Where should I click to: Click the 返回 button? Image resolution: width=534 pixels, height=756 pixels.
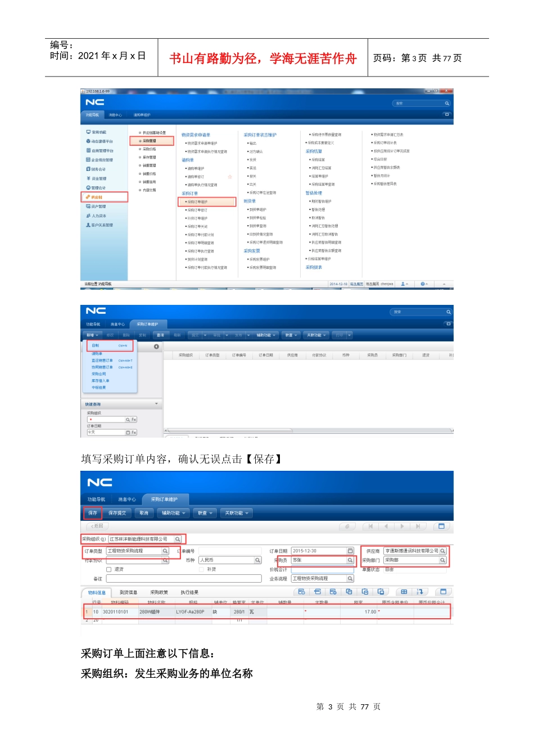[97, 526]
